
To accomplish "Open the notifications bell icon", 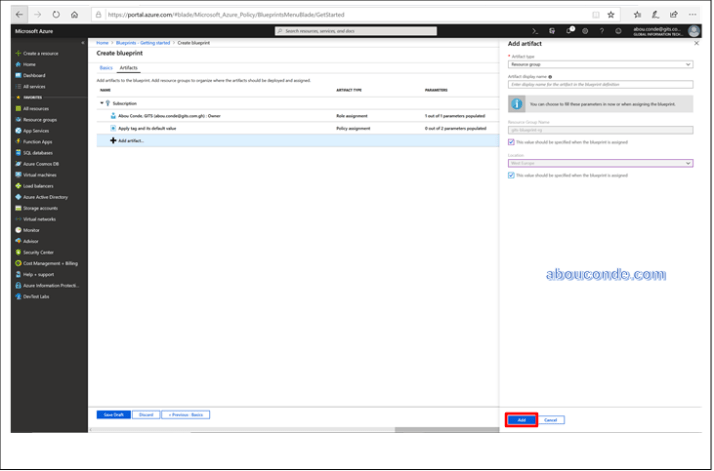I will pyautogui.click(x=569, y=31).
